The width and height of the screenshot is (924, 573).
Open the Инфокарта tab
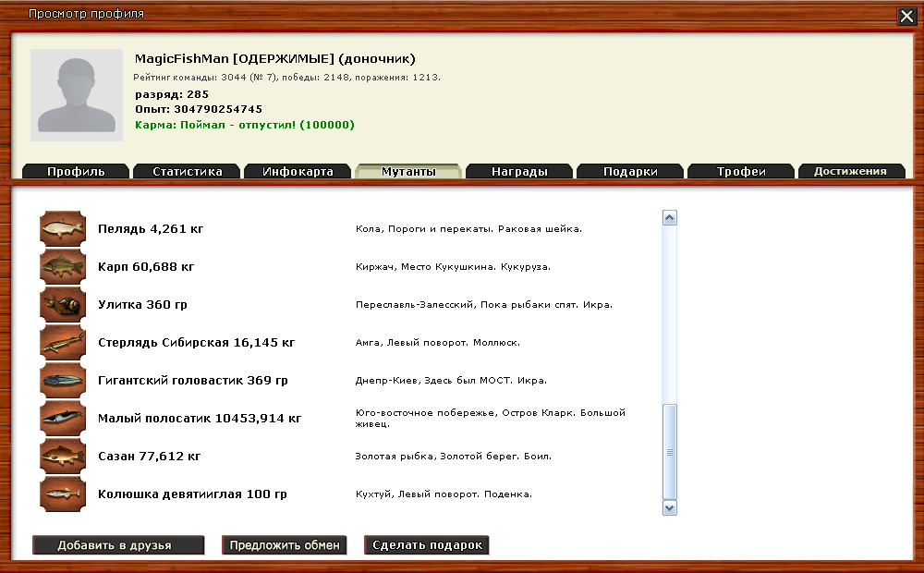pos(298,171)
